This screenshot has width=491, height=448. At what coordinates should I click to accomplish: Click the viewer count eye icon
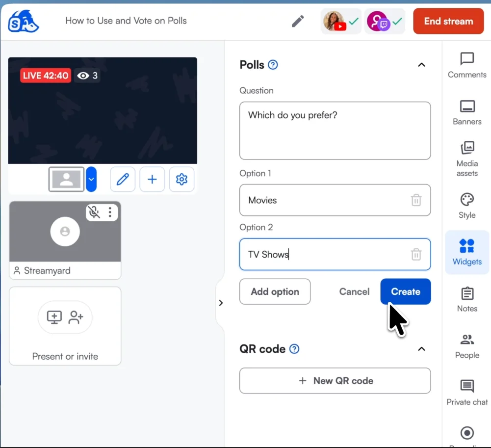[x=83, y=76]
